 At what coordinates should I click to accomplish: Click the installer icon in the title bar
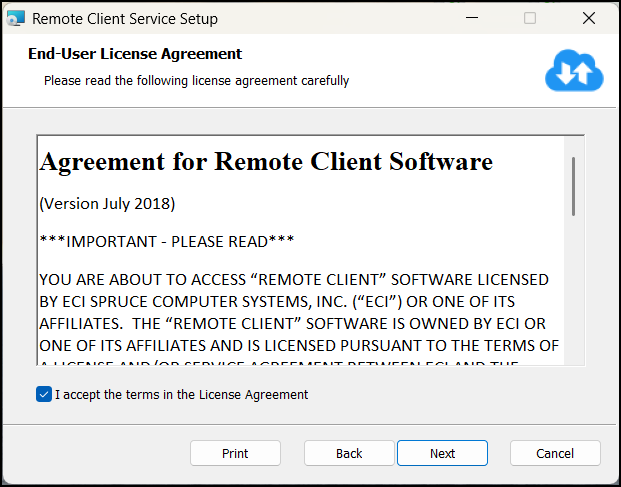pos(16,18)
